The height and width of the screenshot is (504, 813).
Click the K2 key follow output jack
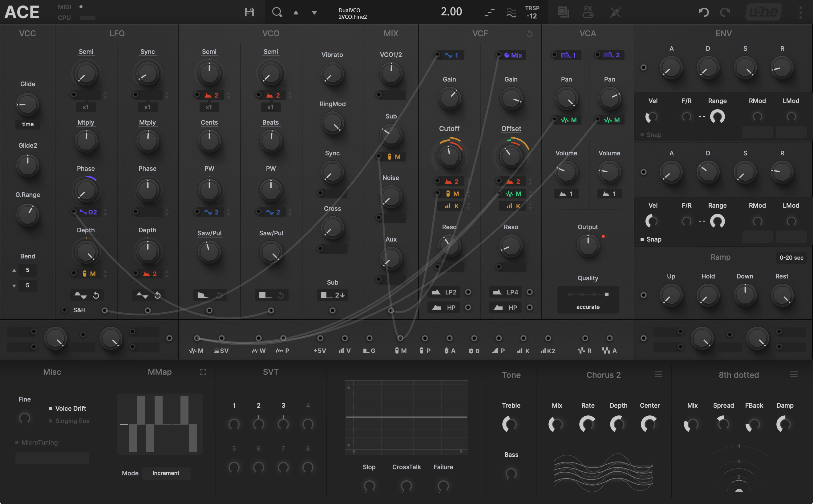[x=548, y=338]
